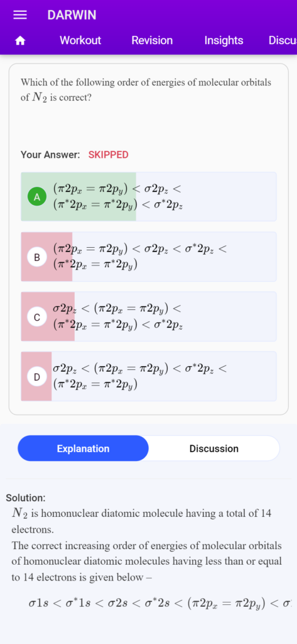Switch to the Revision tab
This screenshot has height=644, width=297.
coord(152,40)
